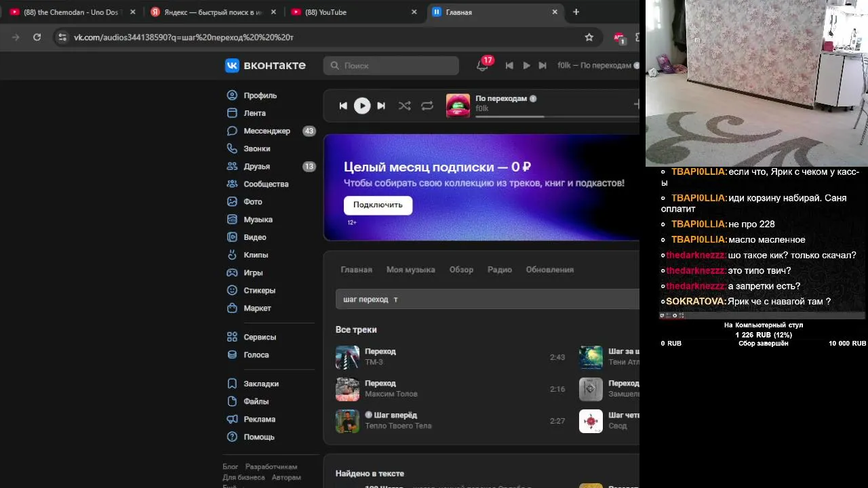Toggle repeat in the audio player
The width and height of the screenshot is (868, 488).
427,106
